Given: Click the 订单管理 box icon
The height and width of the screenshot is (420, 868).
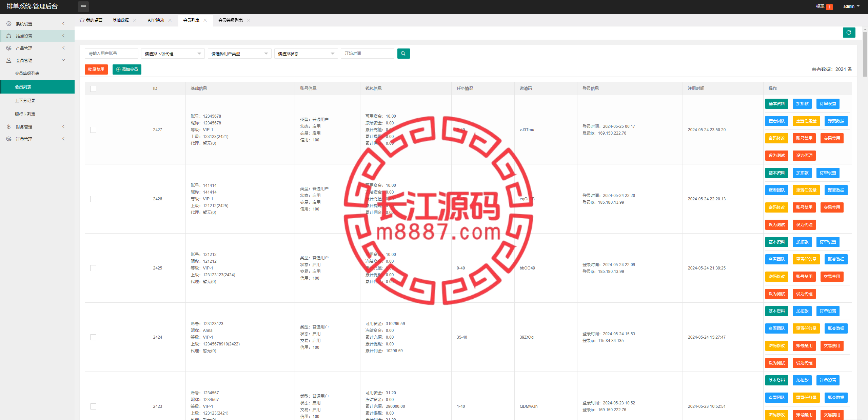Looking at the screenshot, I should coord(9,139).
